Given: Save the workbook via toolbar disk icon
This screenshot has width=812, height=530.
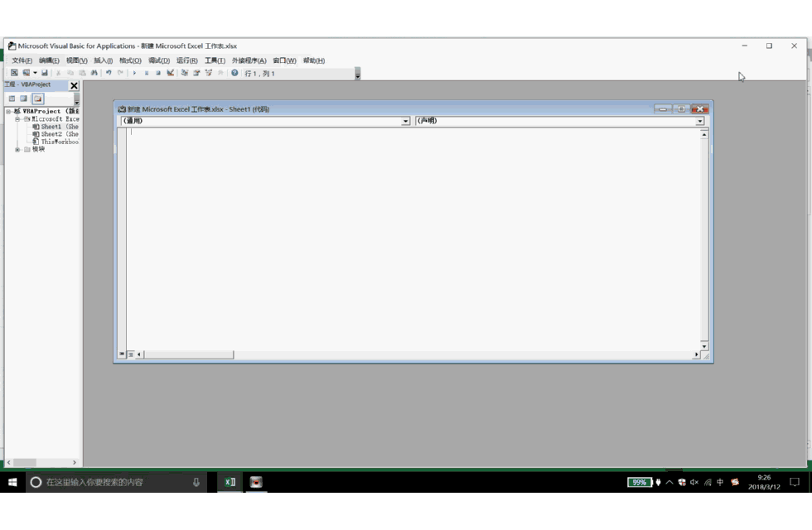Looking at the screenshot, I should [45, 73].
